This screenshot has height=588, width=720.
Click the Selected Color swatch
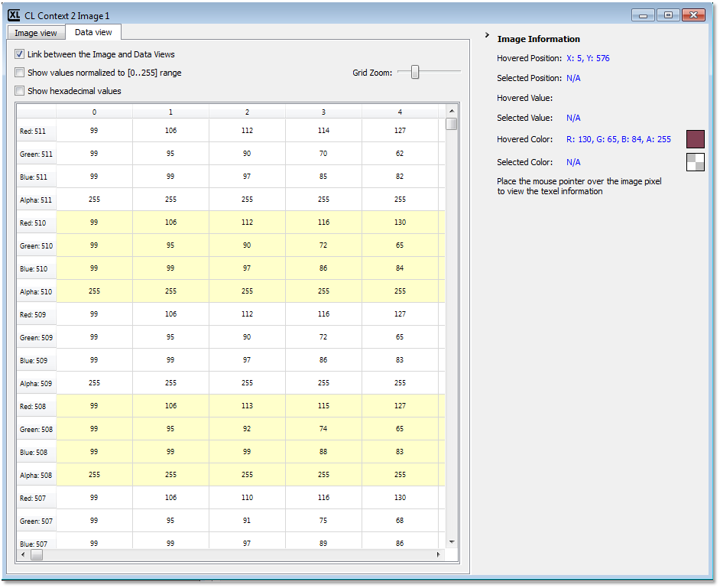[696, 162]
